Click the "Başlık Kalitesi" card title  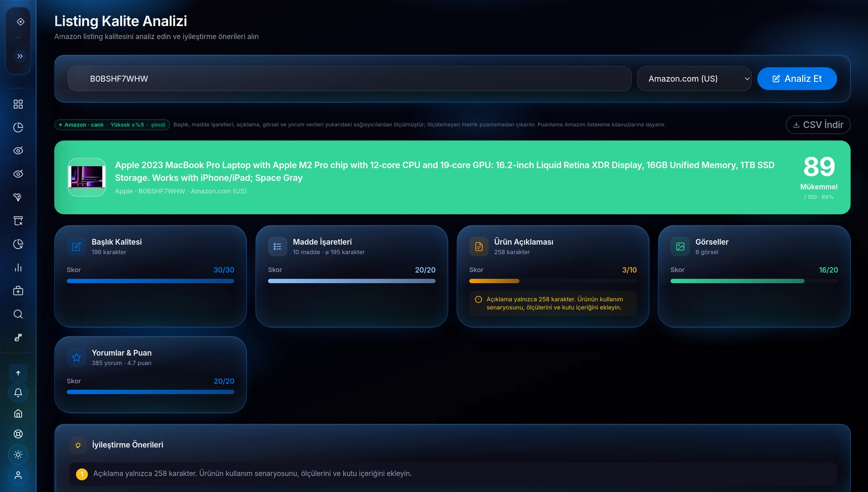click(x=116, y=242)
